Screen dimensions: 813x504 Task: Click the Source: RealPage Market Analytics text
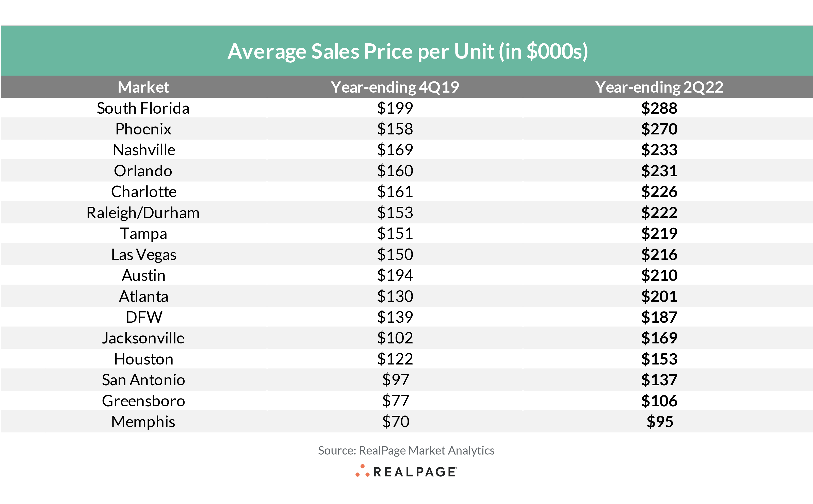coord(406,450)
